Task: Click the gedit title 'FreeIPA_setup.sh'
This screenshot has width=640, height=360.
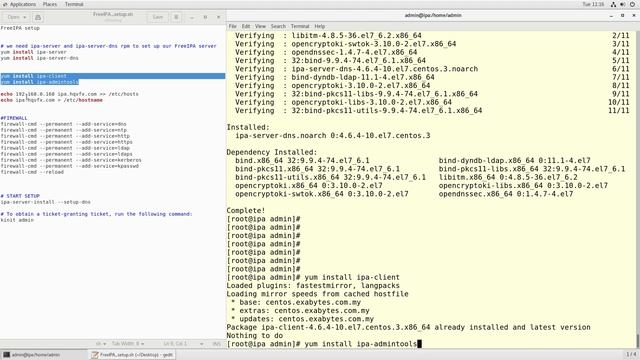Action: click(113, 14)
